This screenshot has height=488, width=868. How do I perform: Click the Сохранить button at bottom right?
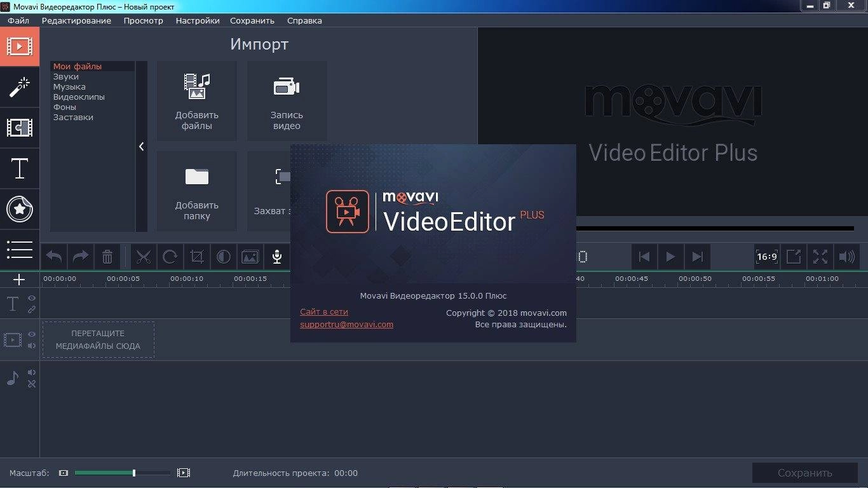804,473
